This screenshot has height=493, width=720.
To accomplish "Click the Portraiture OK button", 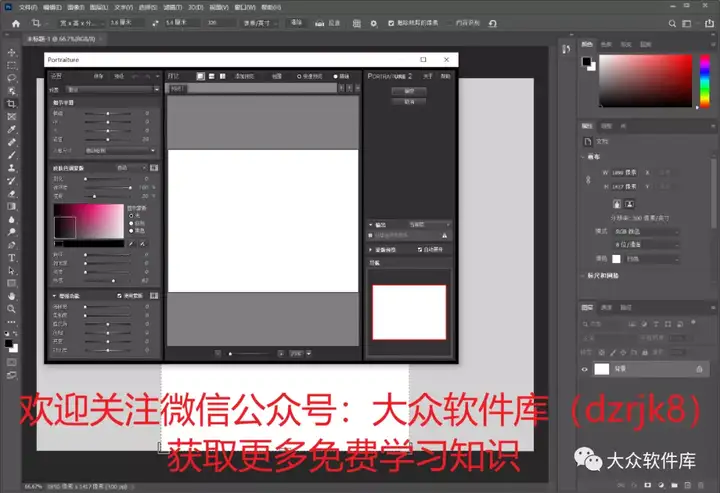I will (x=409, y=91).
